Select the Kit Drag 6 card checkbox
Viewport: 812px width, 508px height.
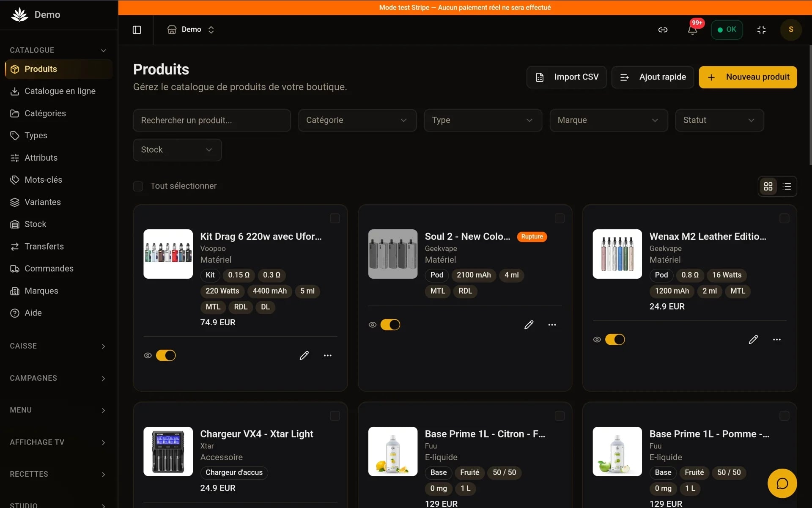[335, 218]
